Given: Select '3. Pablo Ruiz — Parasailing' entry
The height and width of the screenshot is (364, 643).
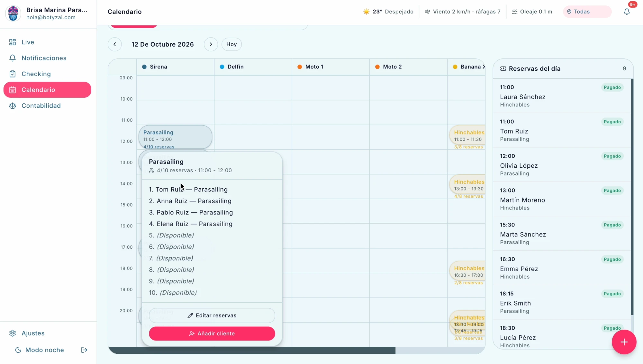Looking at the screenshot, I should pos(191,212).
